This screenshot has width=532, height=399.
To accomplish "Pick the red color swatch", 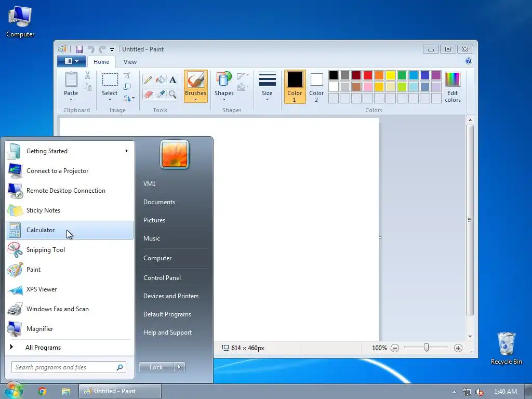I will [x=368, y=75].
